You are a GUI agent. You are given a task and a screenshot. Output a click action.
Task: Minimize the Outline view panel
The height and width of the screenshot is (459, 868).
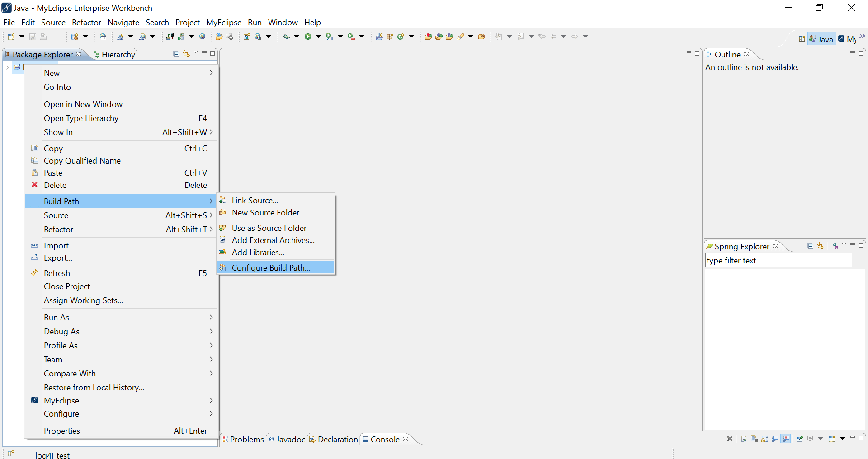(x=852, y=53)
